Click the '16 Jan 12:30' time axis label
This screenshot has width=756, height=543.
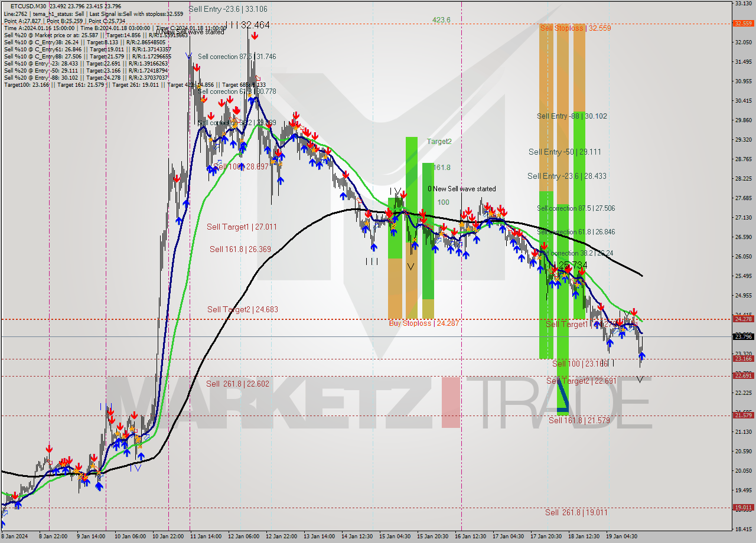pyautogui.click(x=470, y=537)
